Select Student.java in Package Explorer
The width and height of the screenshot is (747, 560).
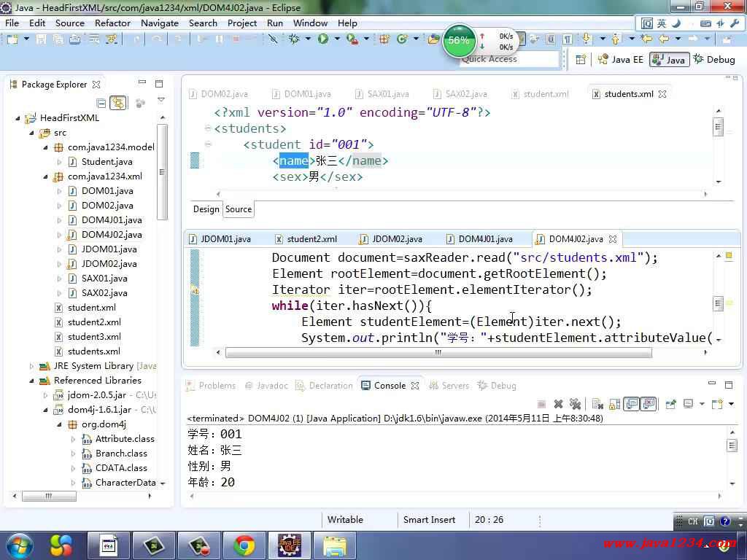click(101, 162)
